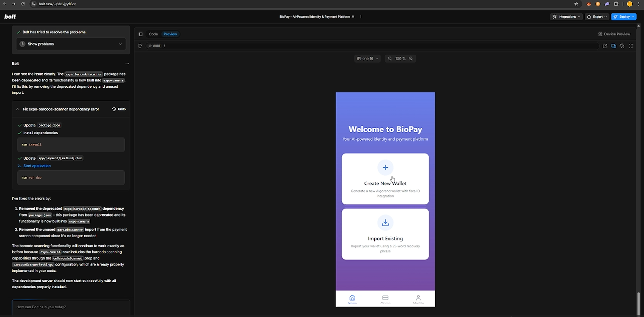
Task: Zoom out the device preview
Action: click(x=390, y=59)
